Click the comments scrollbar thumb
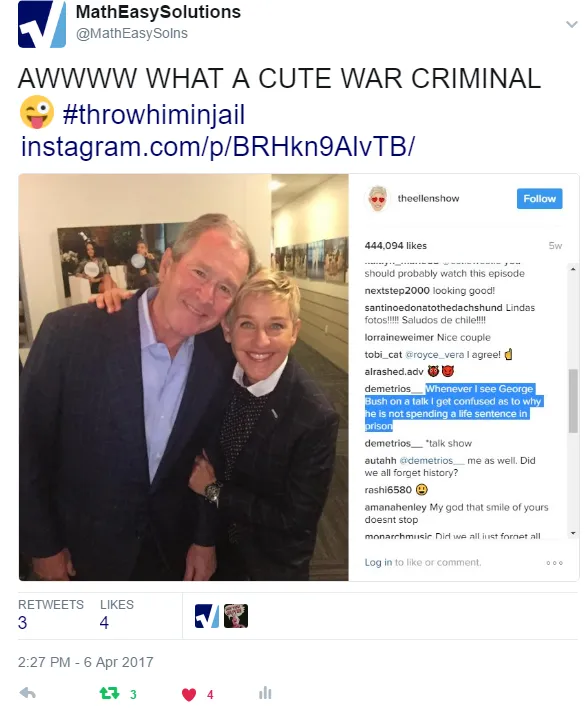586x712 pixels. [x=573, y=400]
